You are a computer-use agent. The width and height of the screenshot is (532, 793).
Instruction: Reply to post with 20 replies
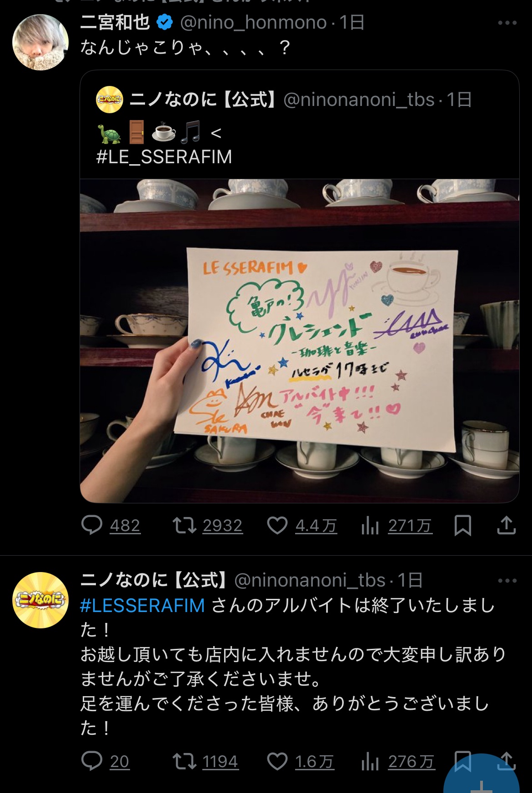click(x=92, y=761)
